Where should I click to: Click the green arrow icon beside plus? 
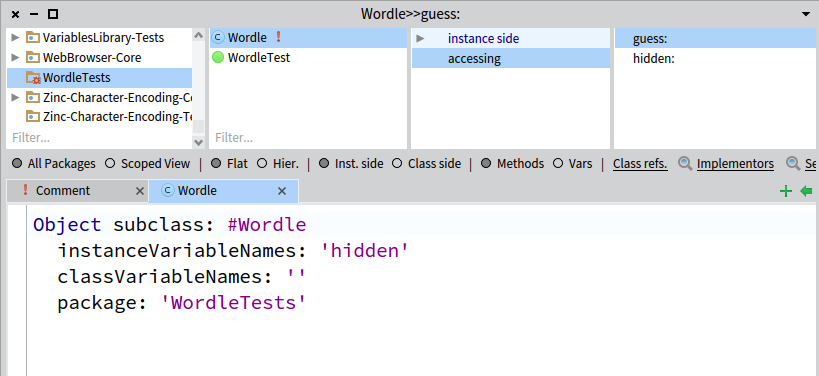tap(806, 191)
